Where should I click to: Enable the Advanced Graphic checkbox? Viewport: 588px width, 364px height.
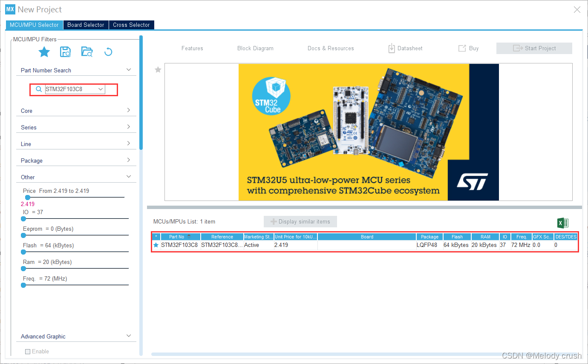[28, 351]
